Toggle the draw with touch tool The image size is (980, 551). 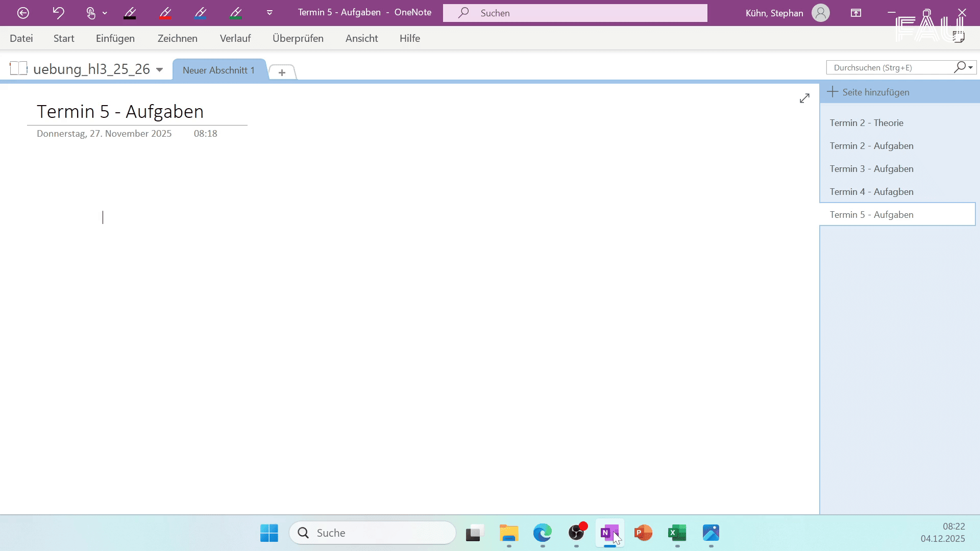pos(90,13)
